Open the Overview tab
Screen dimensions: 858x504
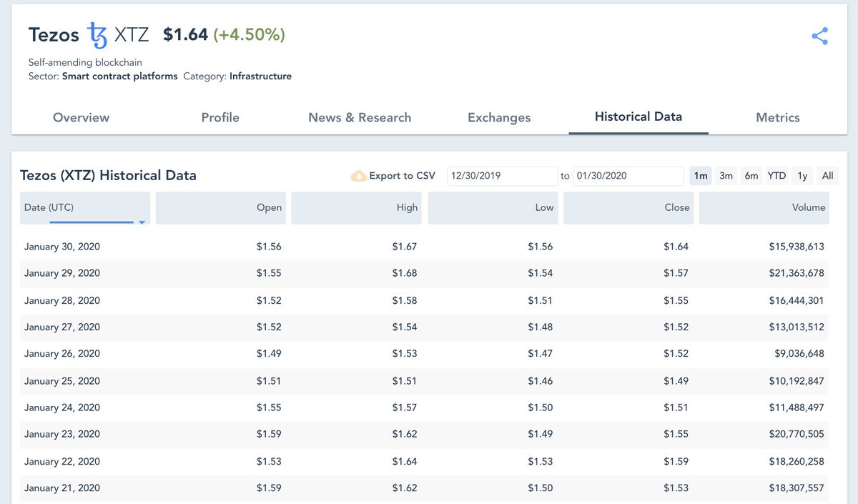[82, 117]
